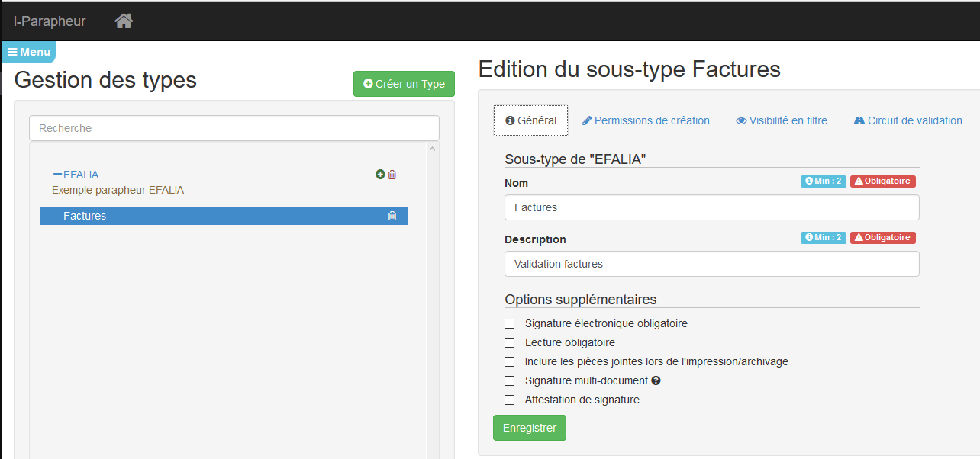
Task: Click the help icon next to Signature multi-document
Action: click(656, 380)
